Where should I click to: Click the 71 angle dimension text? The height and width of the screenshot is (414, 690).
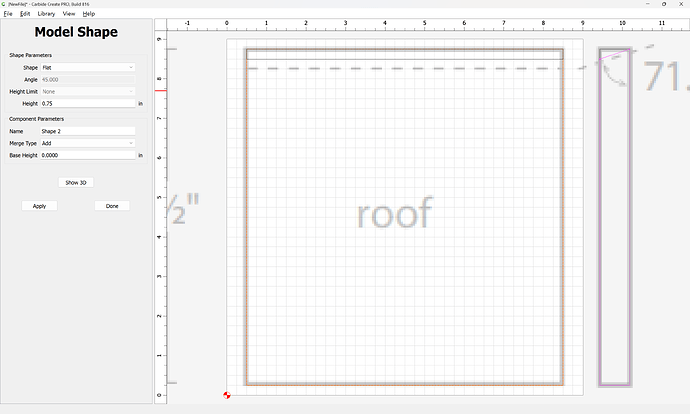click(665, 76)
